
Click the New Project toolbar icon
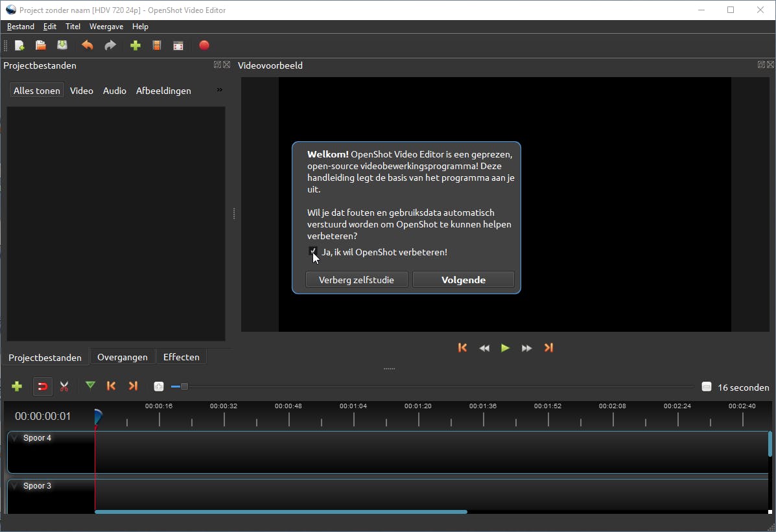coord(19,45)
